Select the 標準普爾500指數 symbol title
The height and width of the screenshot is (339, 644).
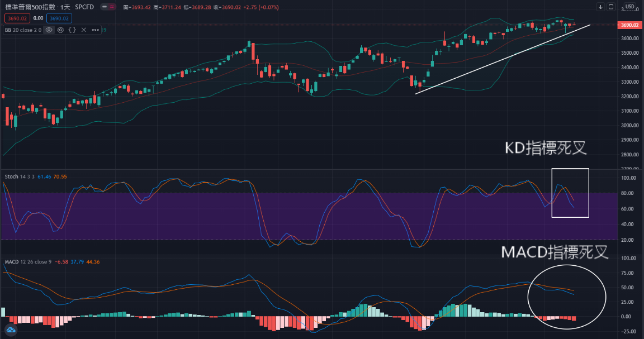30,7
